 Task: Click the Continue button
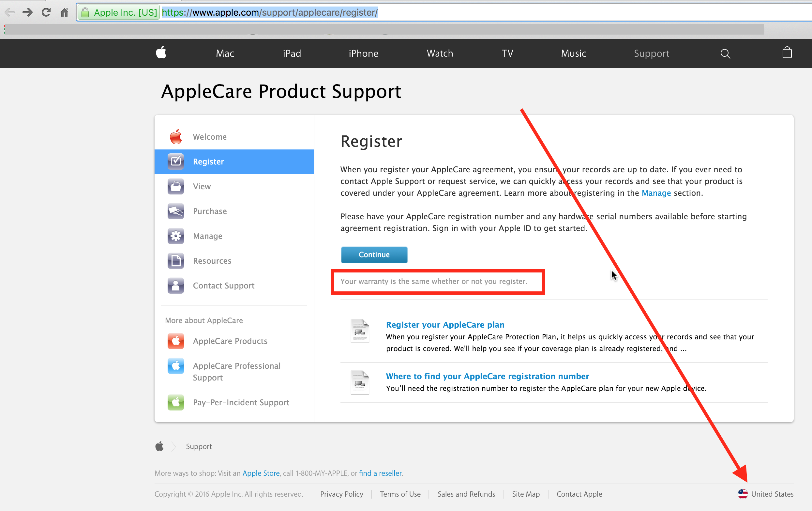coord(374,255)
